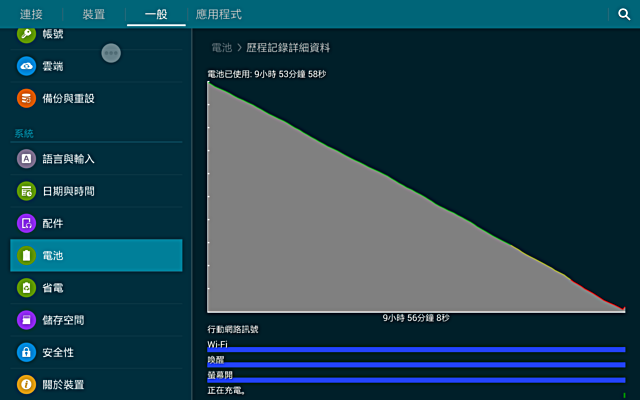Open 語言與輸入 settings entry

tap(96, 159)
